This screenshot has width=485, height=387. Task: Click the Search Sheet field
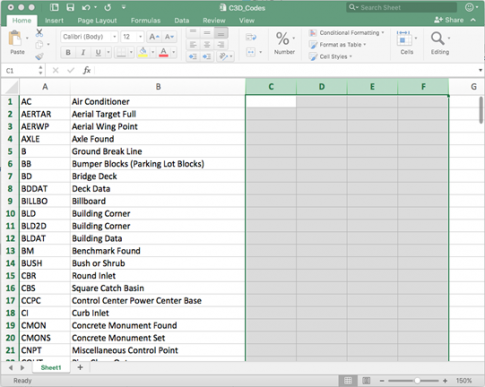[401, 7]
